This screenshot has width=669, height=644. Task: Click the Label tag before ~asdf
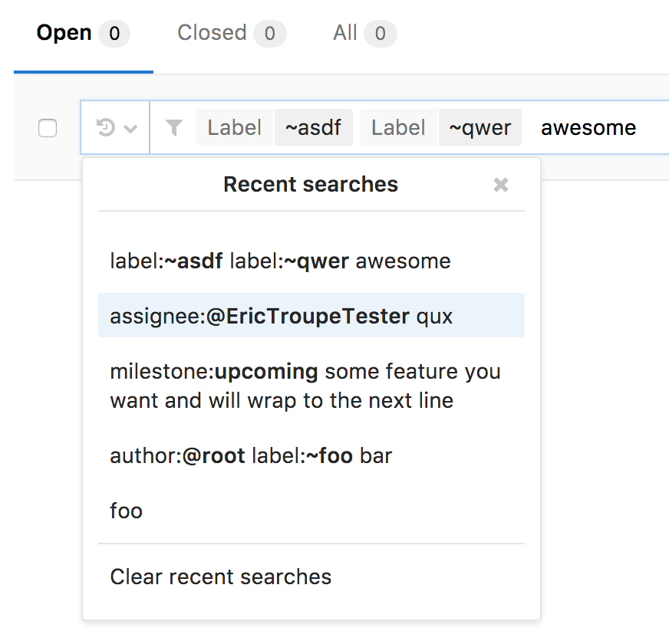click(x=235, y=127)
